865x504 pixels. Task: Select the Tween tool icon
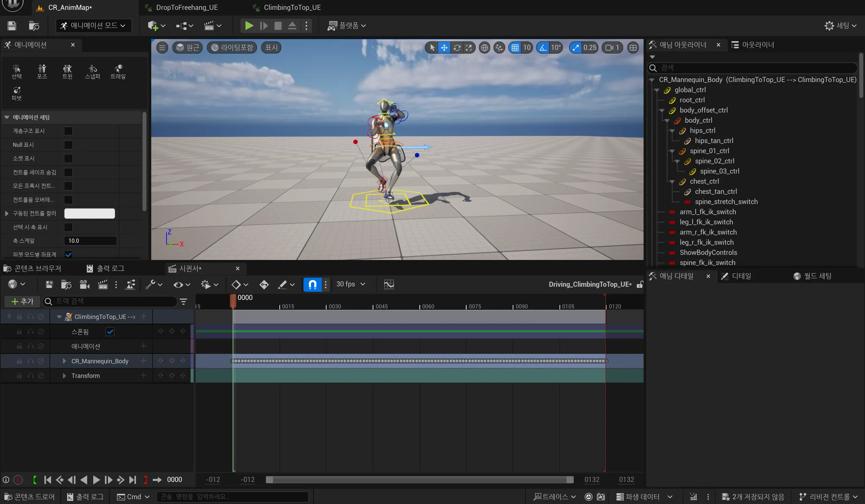pyautogui.click(x=67, y=71)
